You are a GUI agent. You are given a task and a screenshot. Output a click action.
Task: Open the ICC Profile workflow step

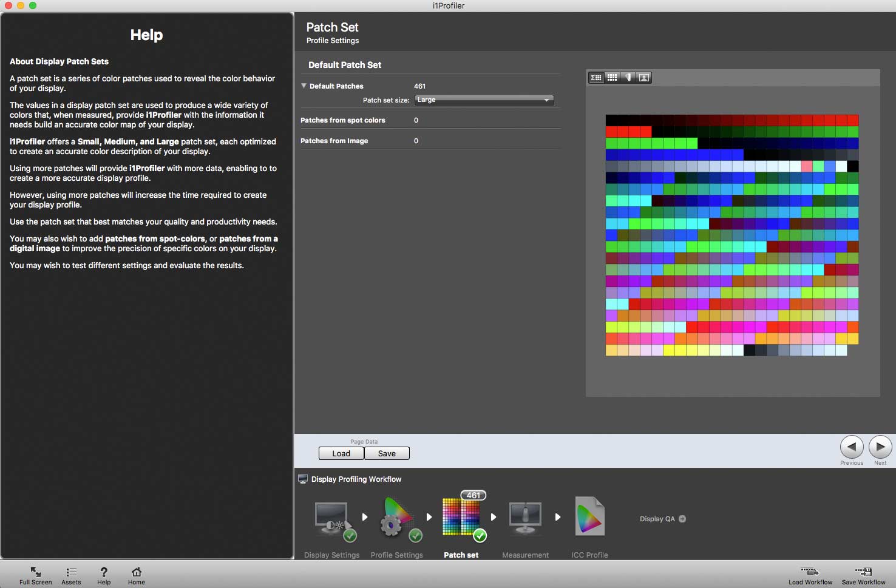(589, 516)
